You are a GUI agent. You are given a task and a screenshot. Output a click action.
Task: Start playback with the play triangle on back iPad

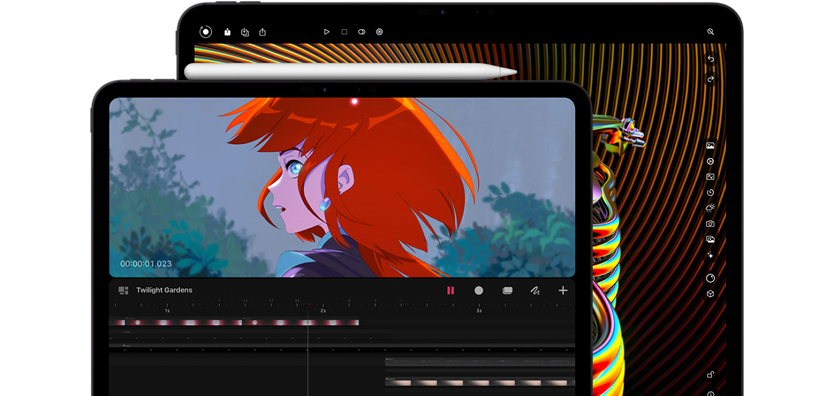tap(327, 32)
